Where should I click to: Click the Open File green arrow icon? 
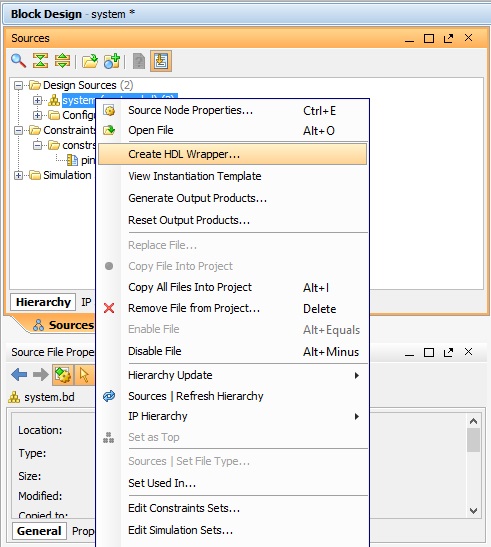click(x=109, y=130)
